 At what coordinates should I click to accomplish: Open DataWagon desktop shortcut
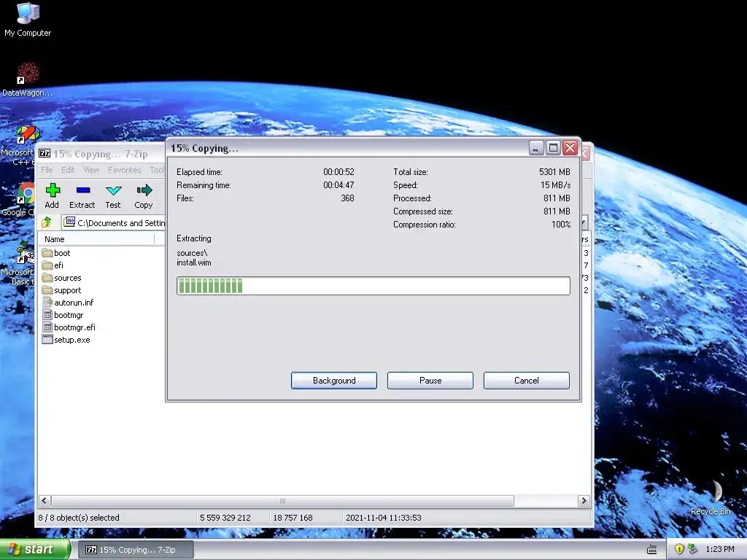coord(27,79)
